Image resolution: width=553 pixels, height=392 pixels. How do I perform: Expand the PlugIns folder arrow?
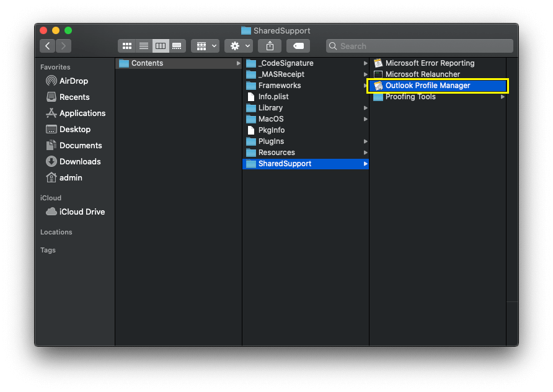(x=365, y=141)
